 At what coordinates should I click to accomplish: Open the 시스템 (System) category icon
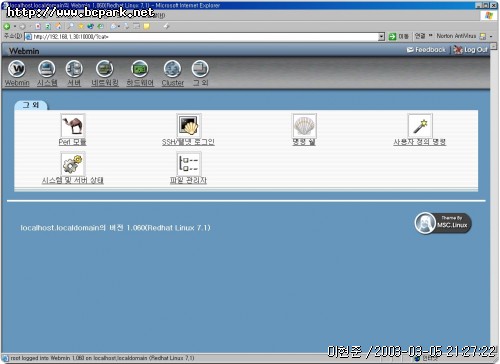[x=47, y=69]
